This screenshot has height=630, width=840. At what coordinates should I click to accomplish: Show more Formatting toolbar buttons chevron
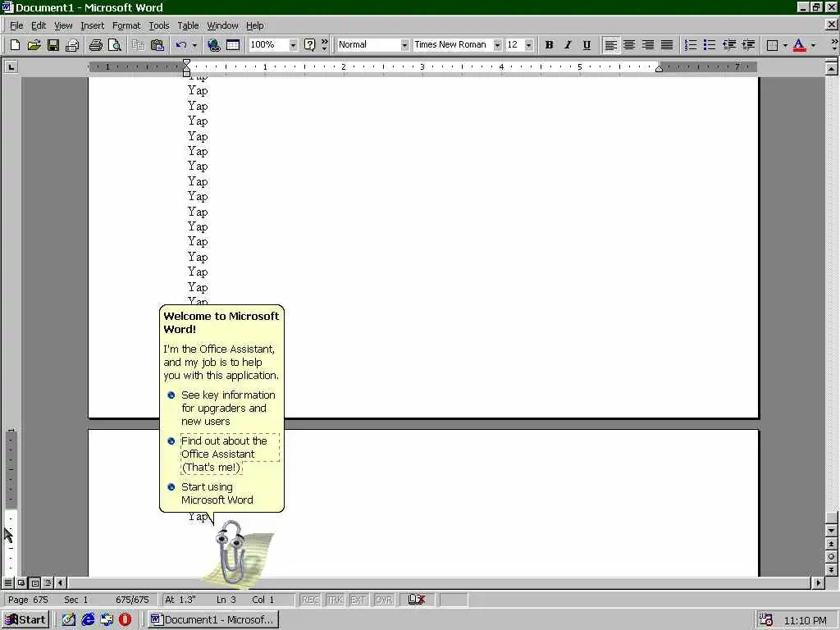834,45
